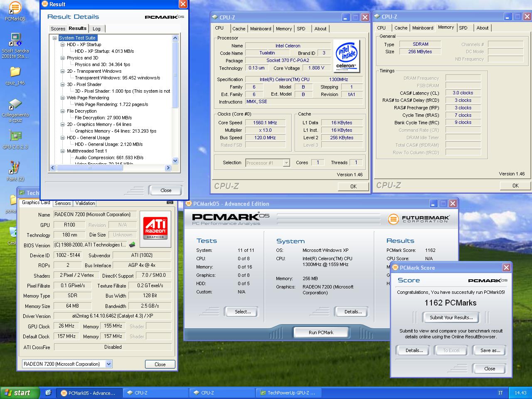Image resolution: width=532 pixels, height=399 pixels.
Task: Click the Result window title icon
Action: click(x=45, y=4)
